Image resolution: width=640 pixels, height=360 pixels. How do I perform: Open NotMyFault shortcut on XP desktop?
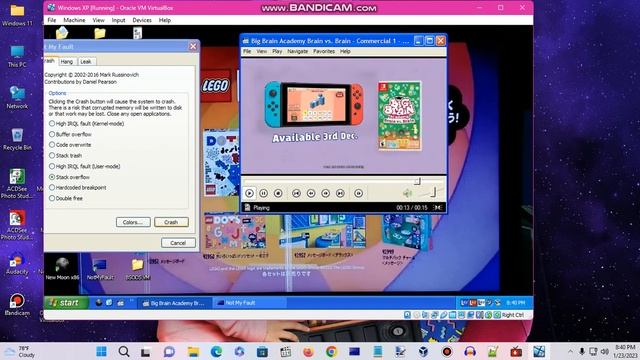tap(100, 269)
